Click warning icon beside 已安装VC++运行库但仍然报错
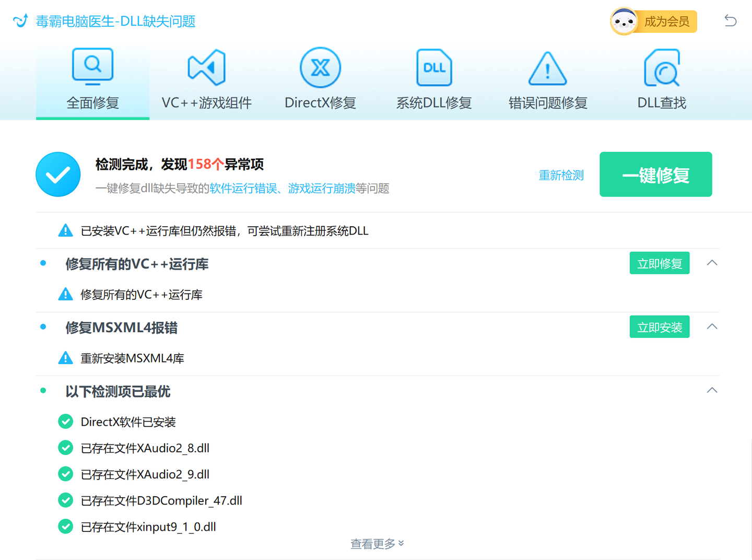Viewport: 752px width, 560px height. coord(65,230)
